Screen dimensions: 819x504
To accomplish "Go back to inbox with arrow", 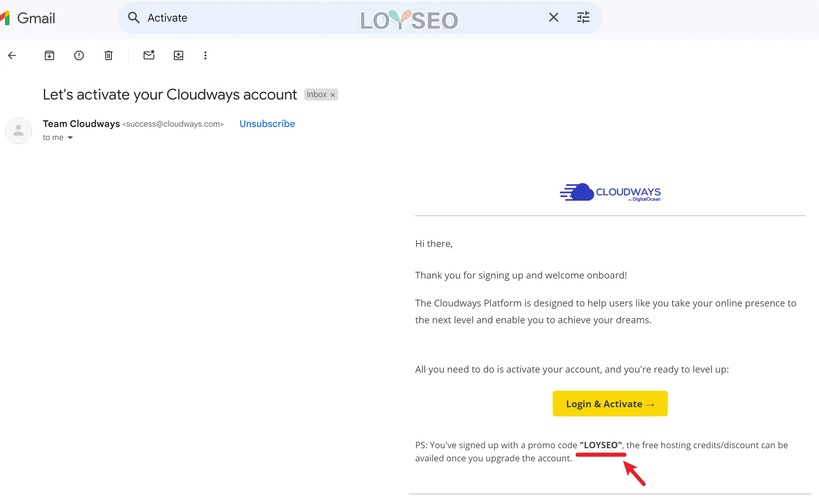I will pyautogui.click(x=12, y=55).
